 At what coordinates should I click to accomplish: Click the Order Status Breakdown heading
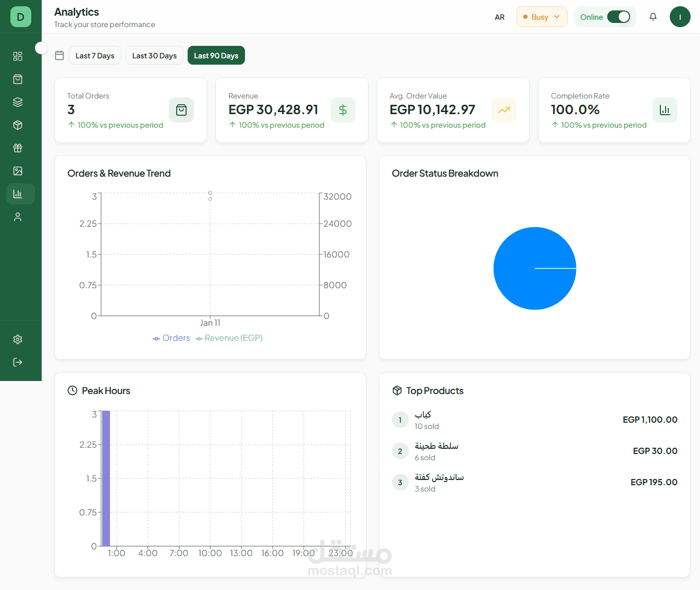pyautogui.click(x=445, y=173)
